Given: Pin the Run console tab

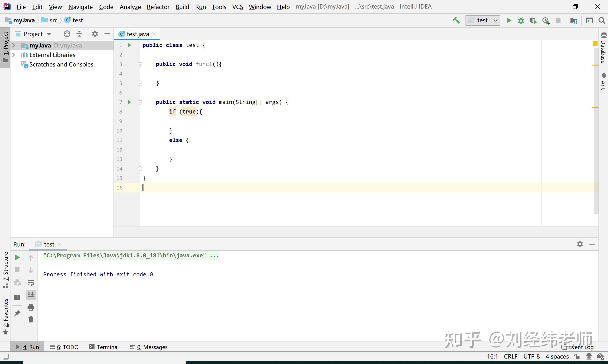Looking at the screenshot, I should tap(17, 313).
